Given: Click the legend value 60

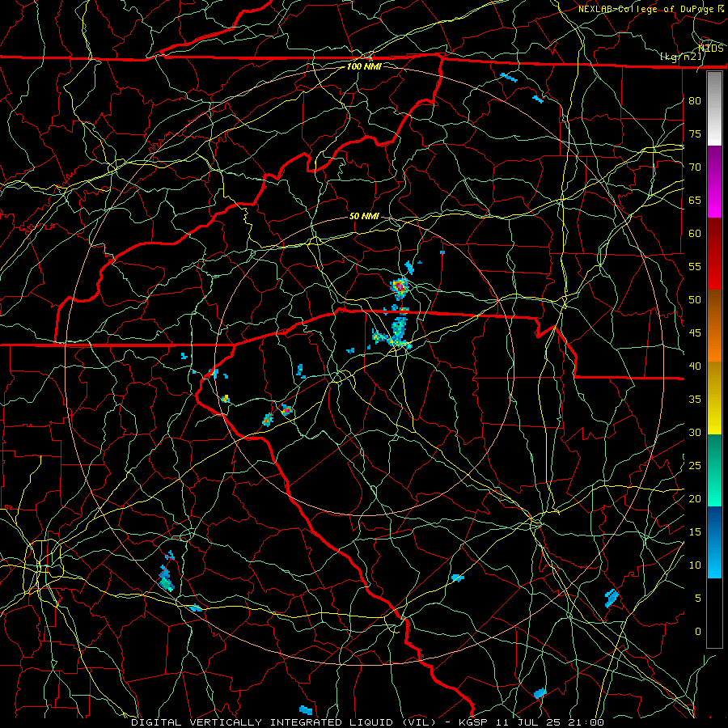Looking at the screenshot, I should pos(695,234).
